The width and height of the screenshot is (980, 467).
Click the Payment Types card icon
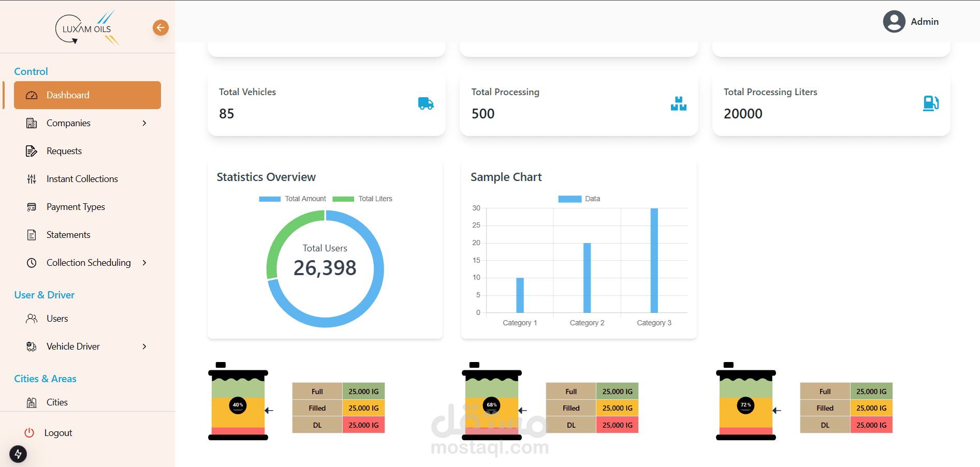(32, 207)
